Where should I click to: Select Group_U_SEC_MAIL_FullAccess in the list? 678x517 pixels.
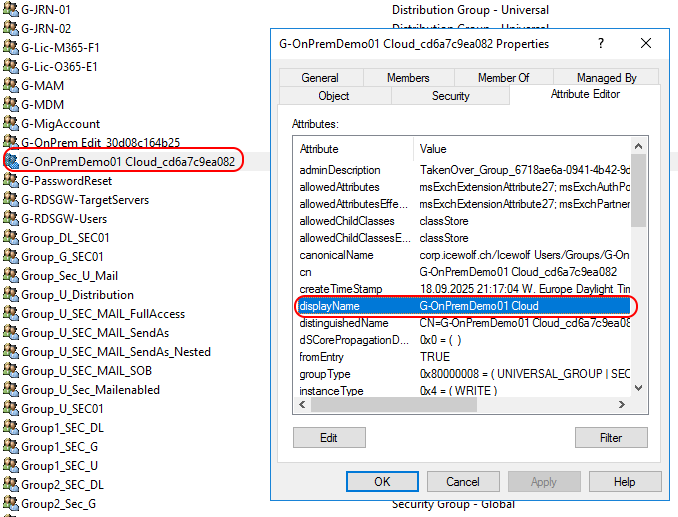[x=105, y=314]
